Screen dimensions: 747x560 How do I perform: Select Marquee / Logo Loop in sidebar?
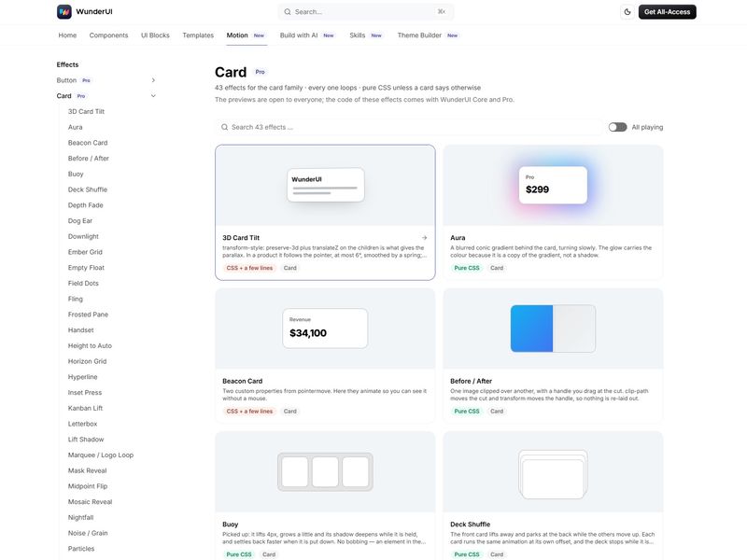point(101,455)
